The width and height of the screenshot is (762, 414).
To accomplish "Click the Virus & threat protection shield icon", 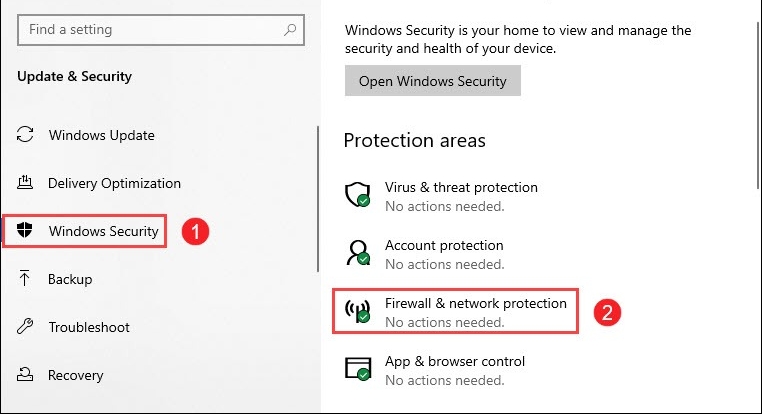I will tap(358, 195).
